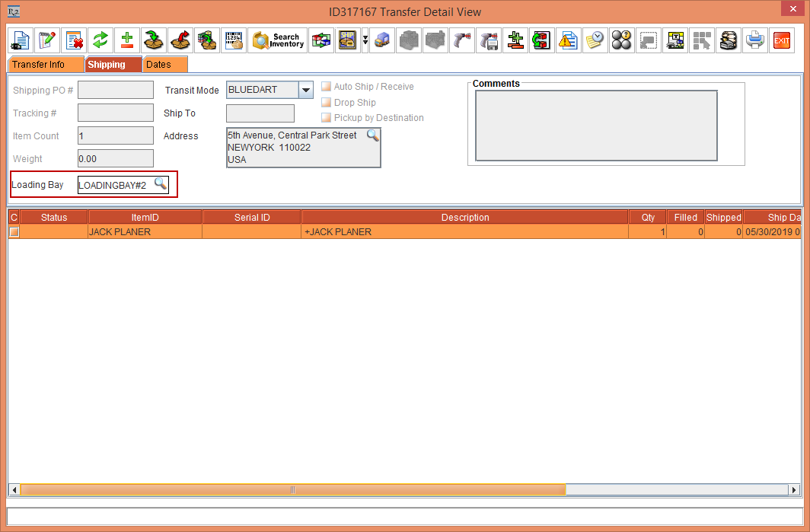
Task: Click the edit notepad with pencil icon
Action: point(47,40)
